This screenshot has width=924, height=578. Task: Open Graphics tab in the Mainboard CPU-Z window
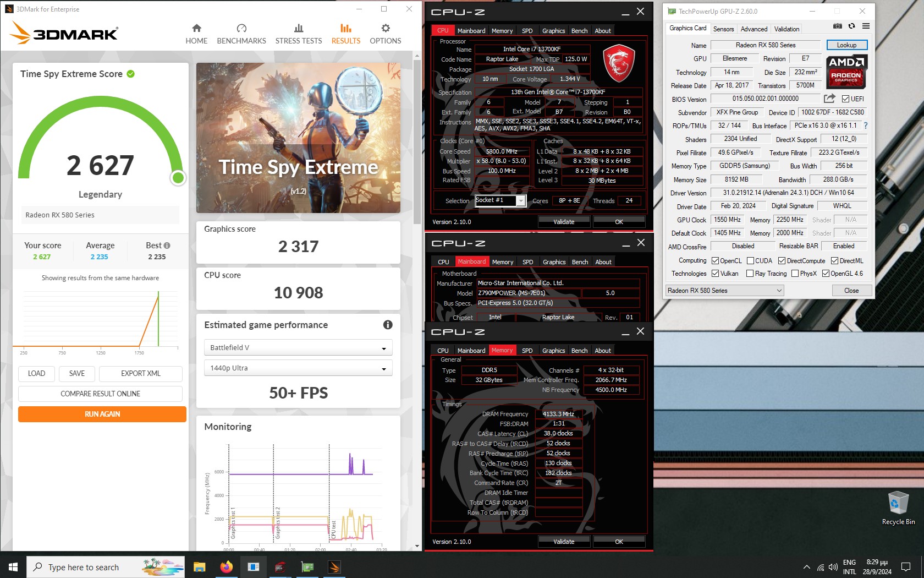click(x=554, y=262)
